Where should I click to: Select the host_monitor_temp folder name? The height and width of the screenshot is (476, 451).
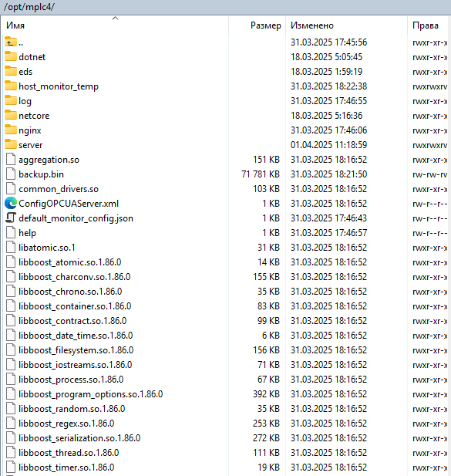(x=59, y=86)
